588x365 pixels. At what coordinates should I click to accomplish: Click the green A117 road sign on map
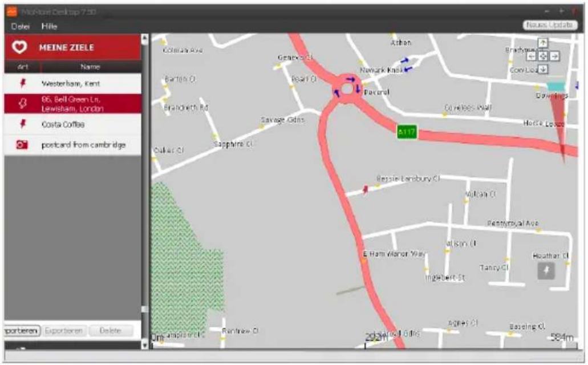click(x=407, y=132)
